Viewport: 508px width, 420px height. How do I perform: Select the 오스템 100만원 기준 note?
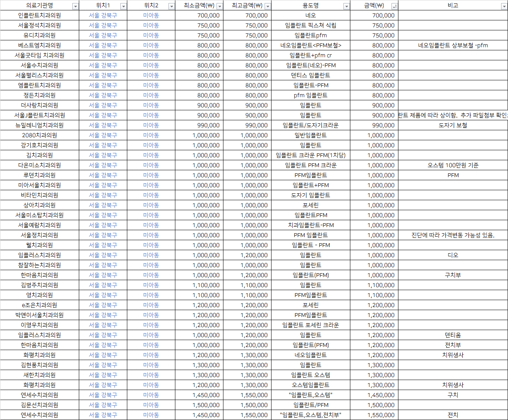click(453, 165)
